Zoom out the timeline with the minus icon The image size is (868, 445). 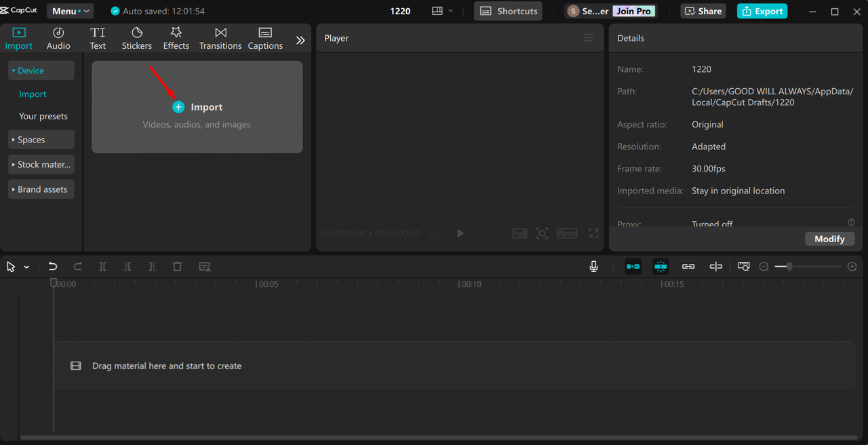tap(764, 267)
